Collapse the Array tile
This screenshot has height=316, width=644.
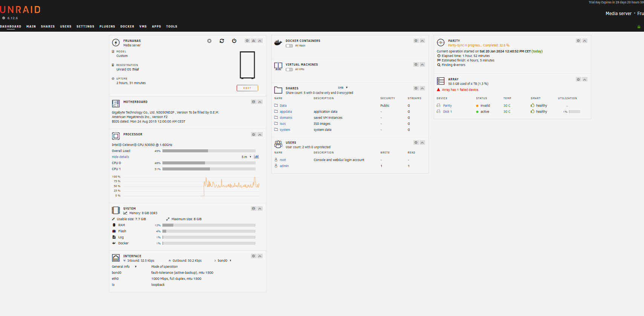click(x=585, y=79)
